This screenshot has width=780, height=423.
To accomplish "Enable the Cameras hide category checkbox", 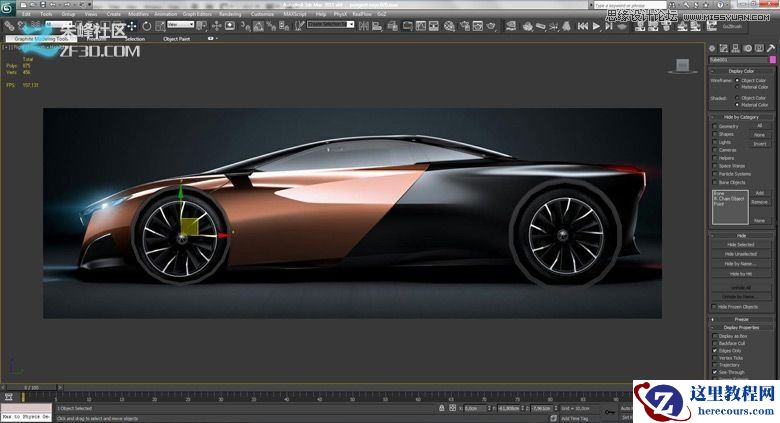I will click(x=715, y=150).
